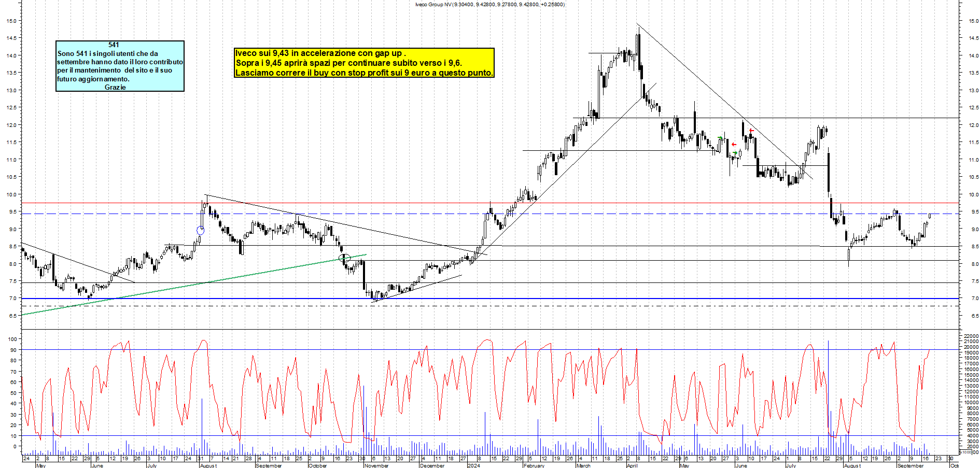Click the '90' label on the oscillator scale
This screenshot has width=980, height=468.
[x=13, y=350]
